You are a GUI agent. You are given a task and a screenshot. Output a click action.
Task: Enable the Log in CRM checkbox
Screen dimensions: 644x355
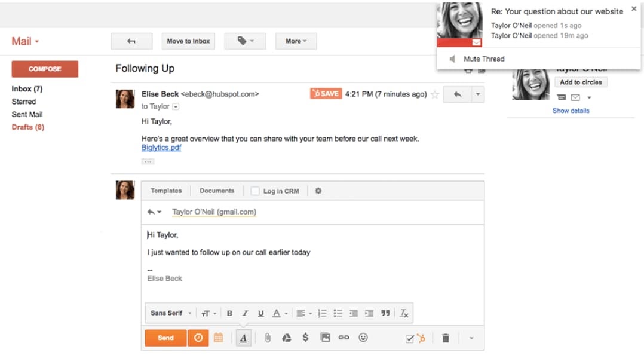coord(255,191)
